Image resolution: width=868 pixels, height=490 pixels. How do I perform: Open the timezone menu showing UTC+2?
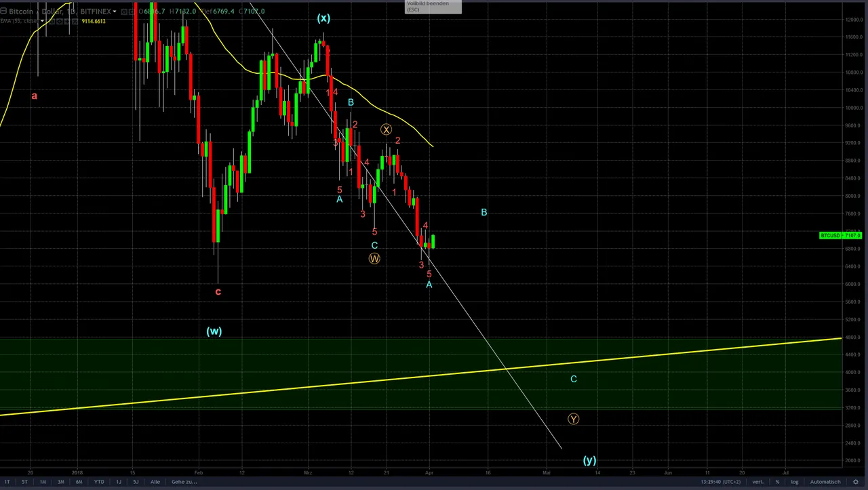(x=721, y=482)
